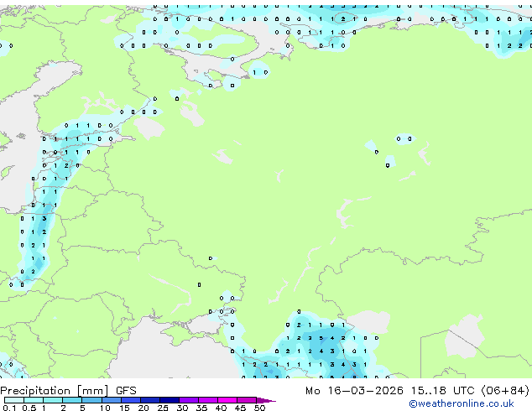Click the 1–2 mm legend swatch
This screenshot has width=532, height=411.
tap(53, 400)
